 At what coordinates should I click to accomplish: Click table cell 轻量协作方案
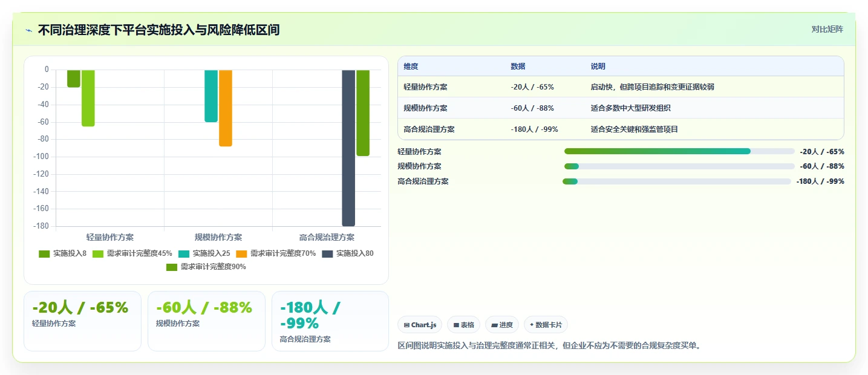pyautogui.click(x=426, y=87)
